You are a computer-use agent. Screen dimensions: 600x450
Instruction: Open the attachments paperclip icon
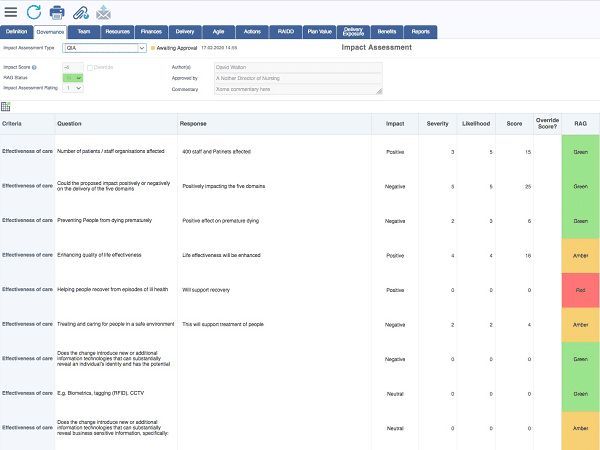(81, 13)
